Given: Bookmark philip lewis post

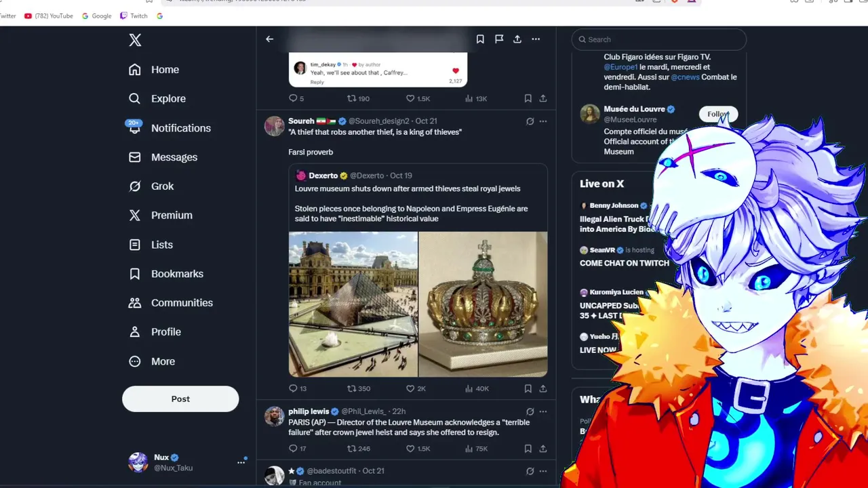Looking at the screenshot, I should click(528, 449).
